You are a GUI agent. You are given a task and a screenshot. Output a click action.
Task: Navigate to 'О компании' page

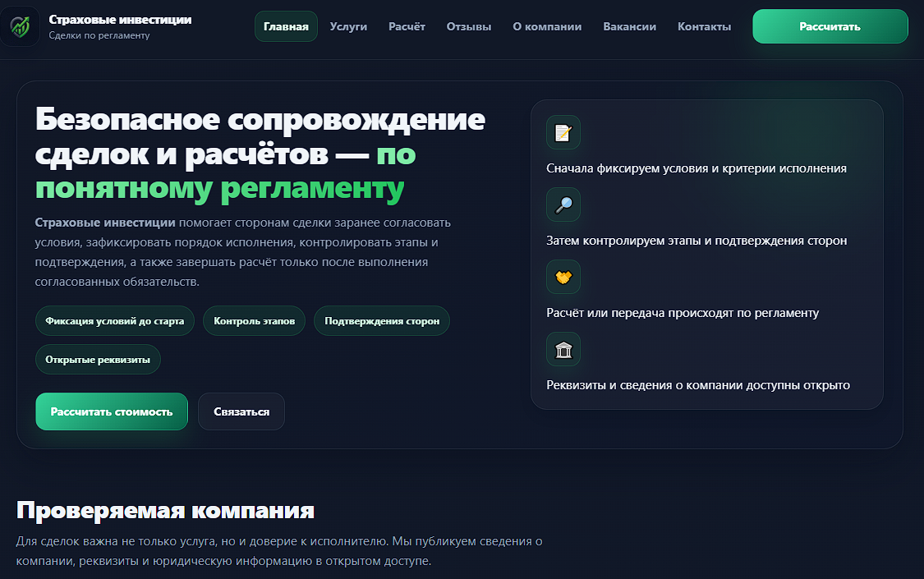547,25
